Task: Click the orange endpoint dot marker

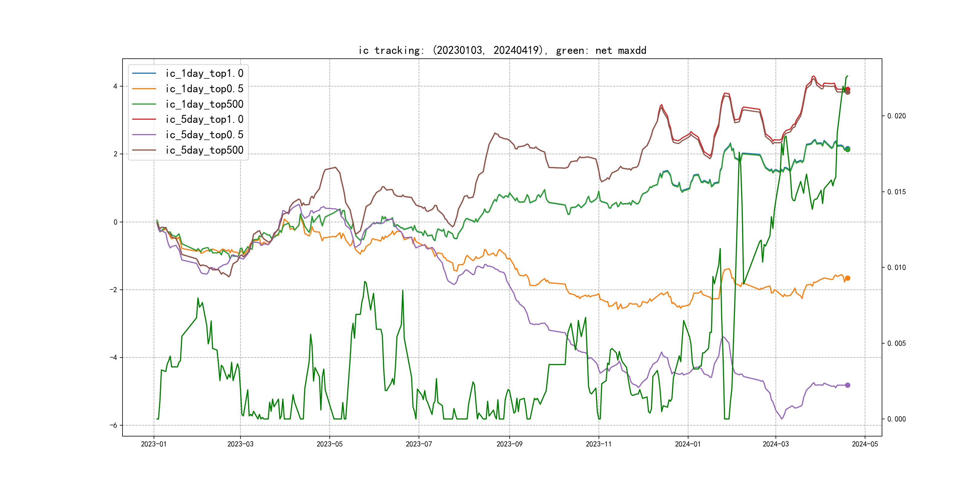Action: [848, 278]
